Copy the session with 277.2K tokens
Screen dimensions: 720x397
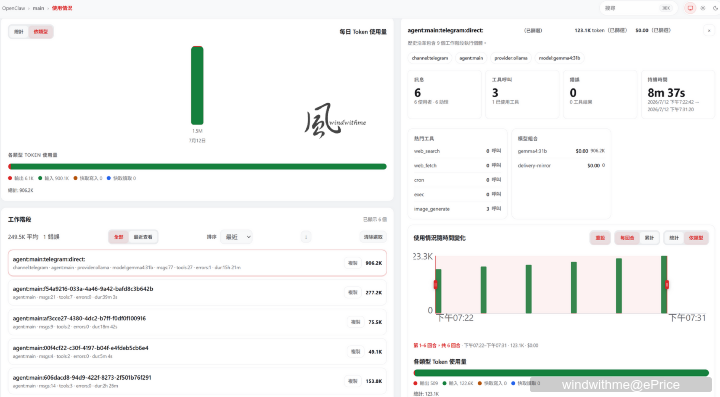(352, 292)
